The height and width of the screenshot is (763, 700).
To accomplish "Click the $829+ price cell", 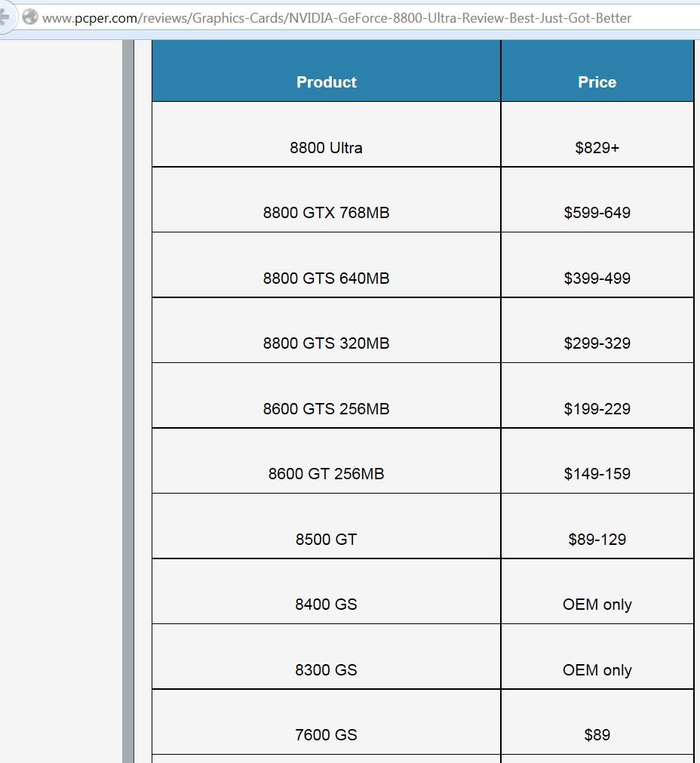I will (597, 134).
